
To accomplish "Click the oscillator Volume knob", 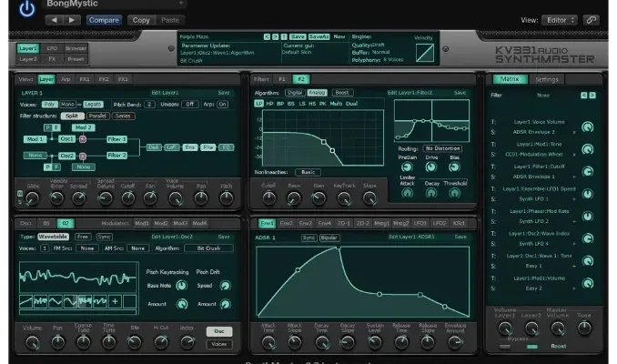I will pyautogui.click(x=32, y=341).
